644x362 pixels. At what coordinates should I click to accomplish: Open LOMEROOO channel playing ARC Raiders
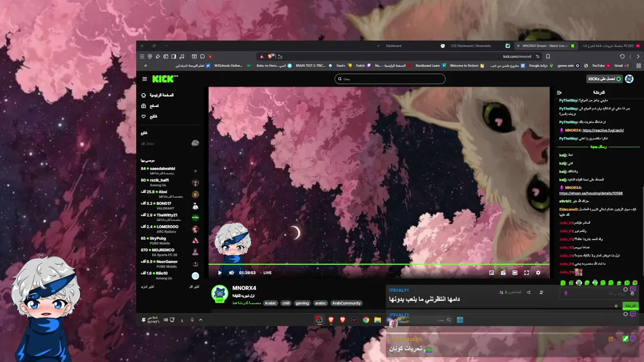(170, 229)
